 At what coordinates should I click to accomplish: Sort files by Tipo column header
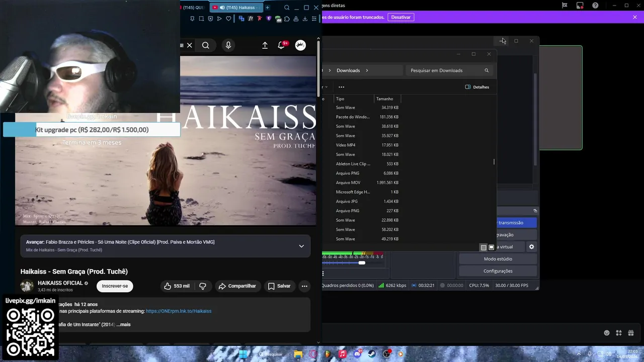click(x=354, y=99)
